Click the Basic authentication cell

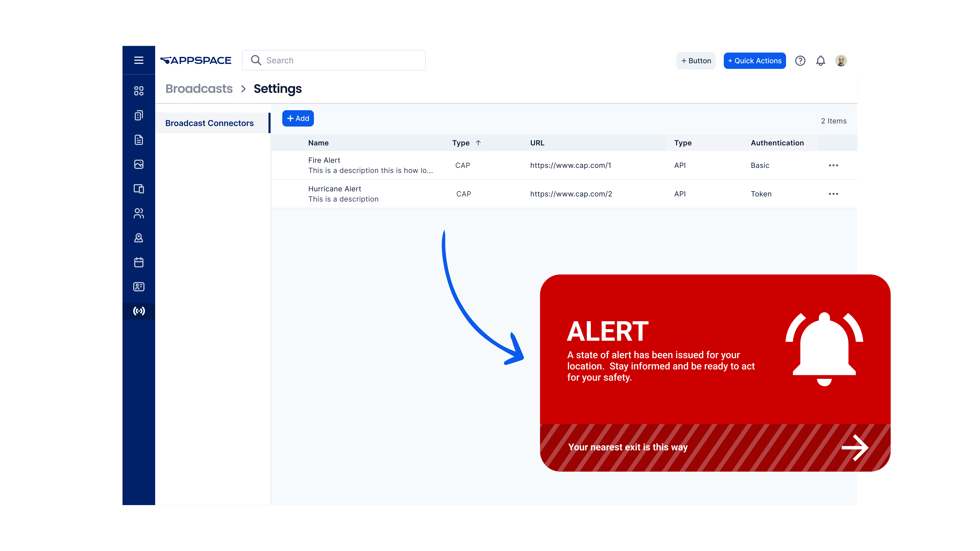coord(760,165)
